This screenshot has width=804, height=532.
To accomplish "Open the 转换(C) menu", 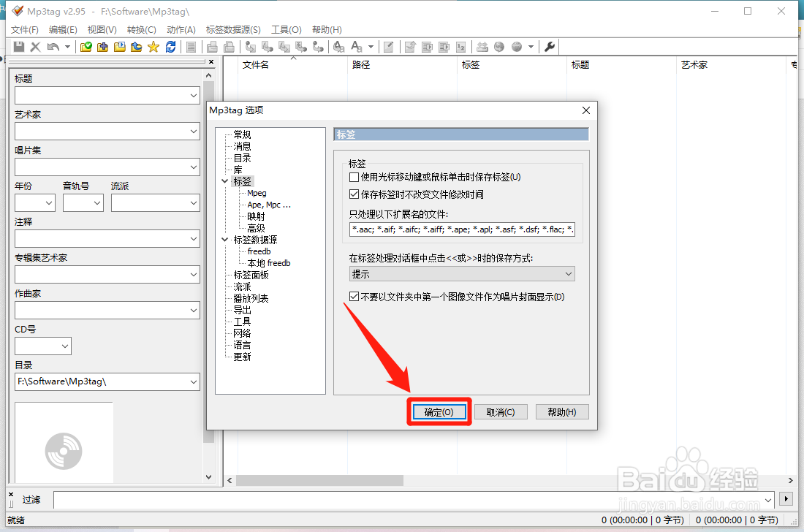I will pyautogui.click(x=142, y=30).
